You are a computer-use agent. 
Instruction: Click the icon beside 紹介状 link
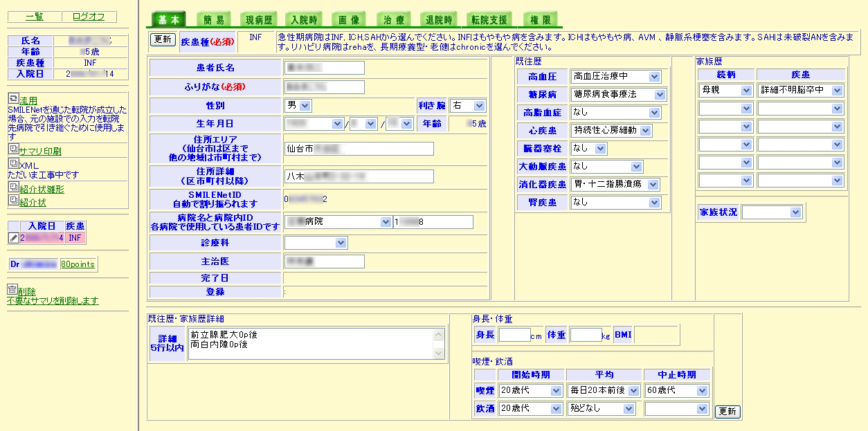(13, 201)
